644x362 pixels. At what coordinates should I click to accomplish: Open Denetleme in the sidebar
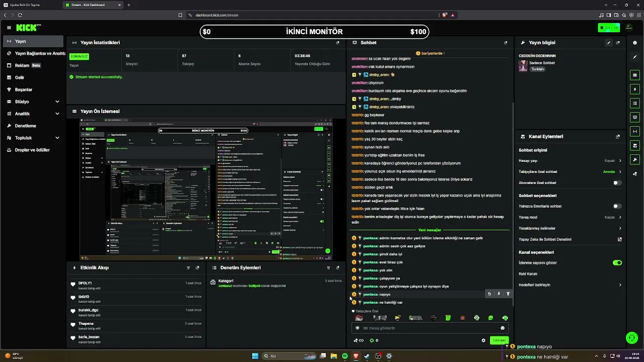pyautogui.click(x=33, y=126)
